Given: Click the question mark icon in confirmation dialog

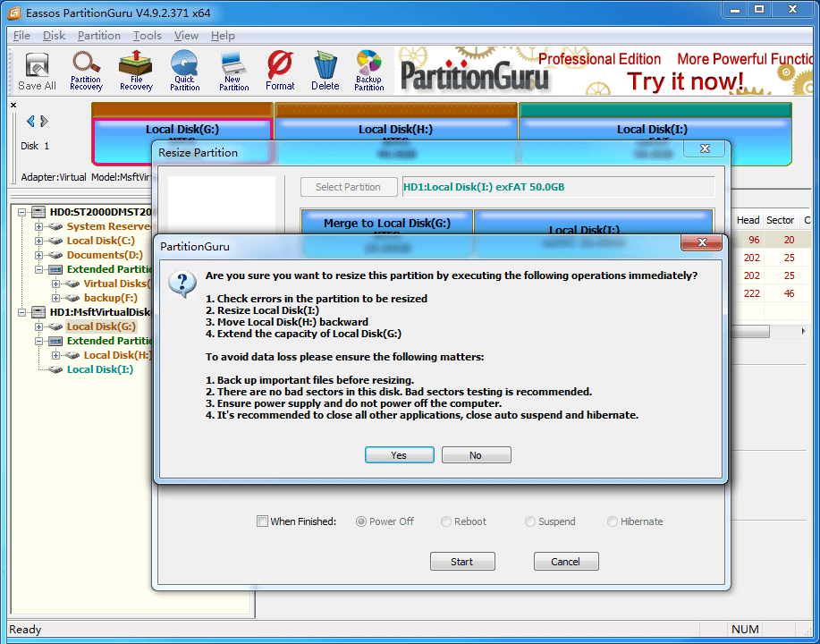Looking at the screenshot, I should click(x=182, y=284).
